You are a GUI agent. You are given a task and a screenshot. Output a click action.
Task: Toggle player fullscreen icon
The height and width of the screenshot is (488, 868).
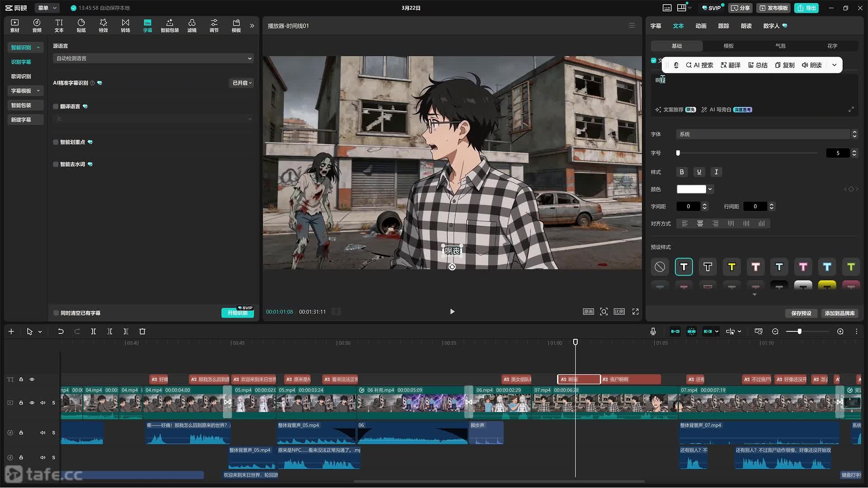(635, 312)
